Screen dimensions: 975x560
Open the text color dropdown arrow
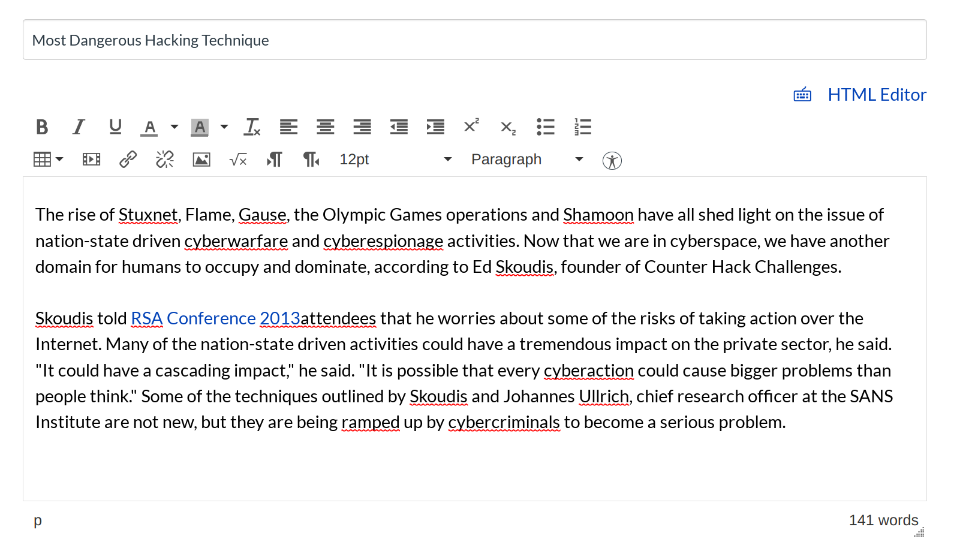pyautogui.click(x=174, y=127)
